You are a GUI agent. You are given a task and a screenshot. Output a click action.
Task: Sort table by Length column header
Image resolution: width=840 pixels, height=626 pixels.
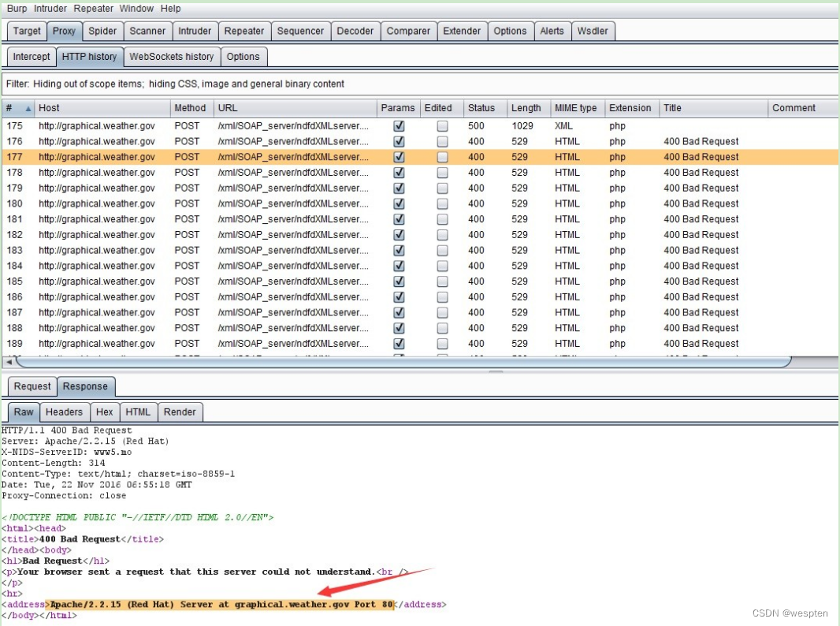point(526,108)
